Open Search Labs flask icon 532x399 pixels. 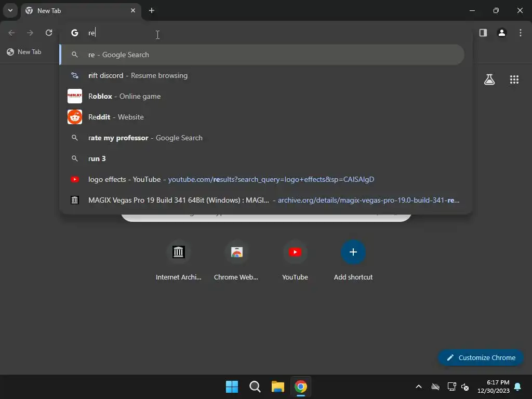click(489, 79)
